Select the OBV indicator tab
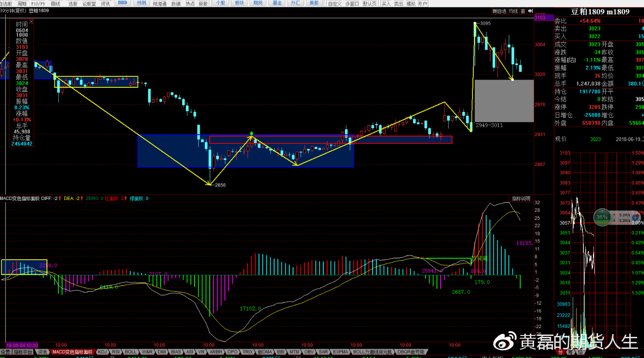 [309, 352]
